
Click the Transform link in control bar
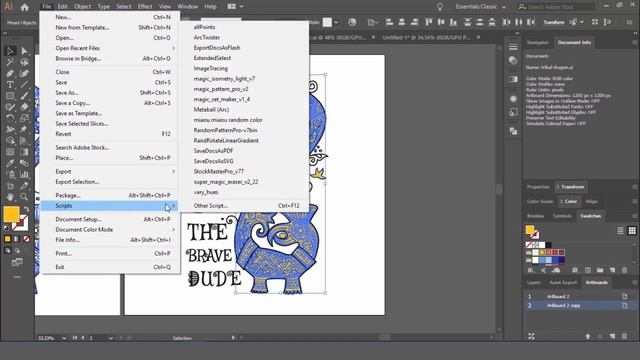pyautogui.click(x=554, y=22)
